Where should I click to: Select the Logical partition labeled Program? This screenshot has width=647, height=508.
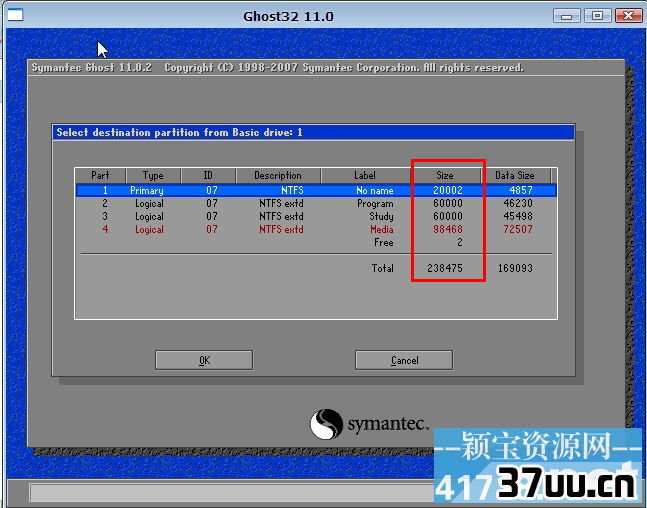pyautogui.click(x=316, y=203)
